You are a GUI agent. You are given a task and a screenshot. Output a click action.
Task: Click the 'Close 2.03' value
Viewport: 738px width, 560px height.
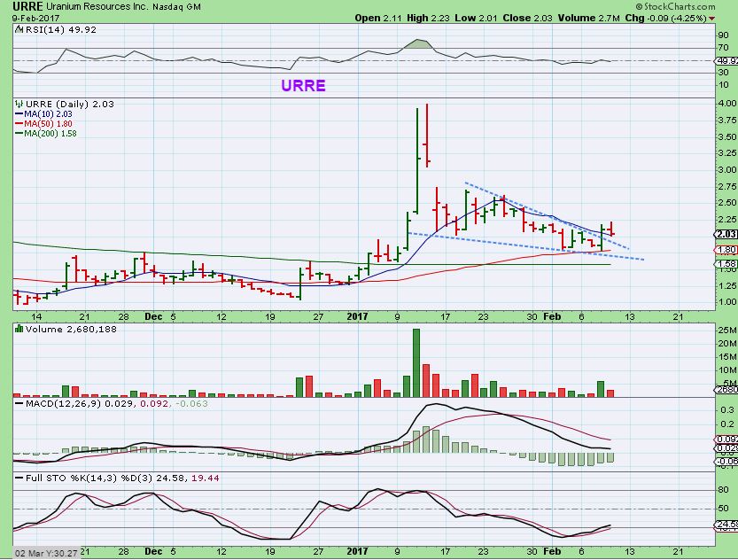tap(527, 18)
